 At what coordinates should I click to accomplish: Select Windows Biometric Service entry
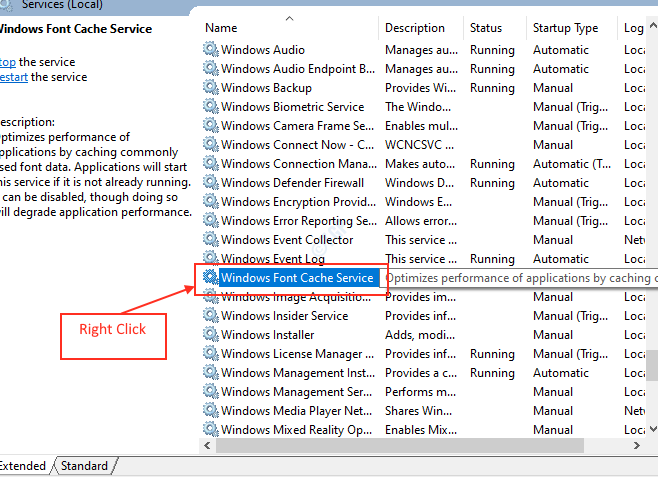click(x=292, y=107)
